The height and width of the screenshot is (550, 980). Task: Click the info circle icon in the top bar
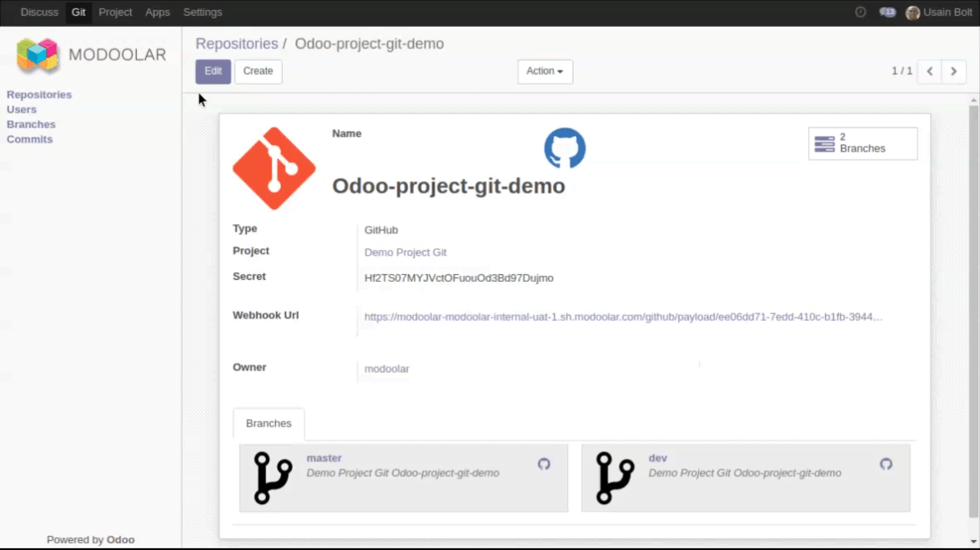(860, 12)
